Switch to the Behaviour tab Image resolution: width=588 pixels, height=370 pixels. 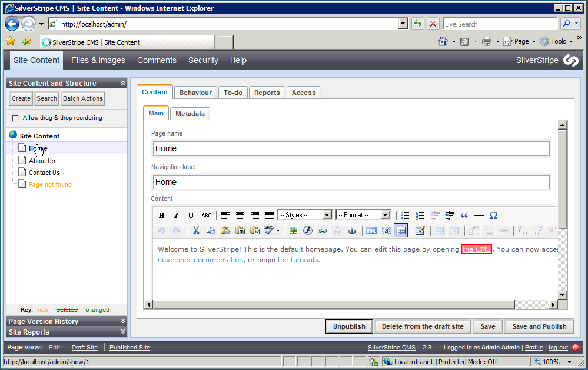[195, 92]
